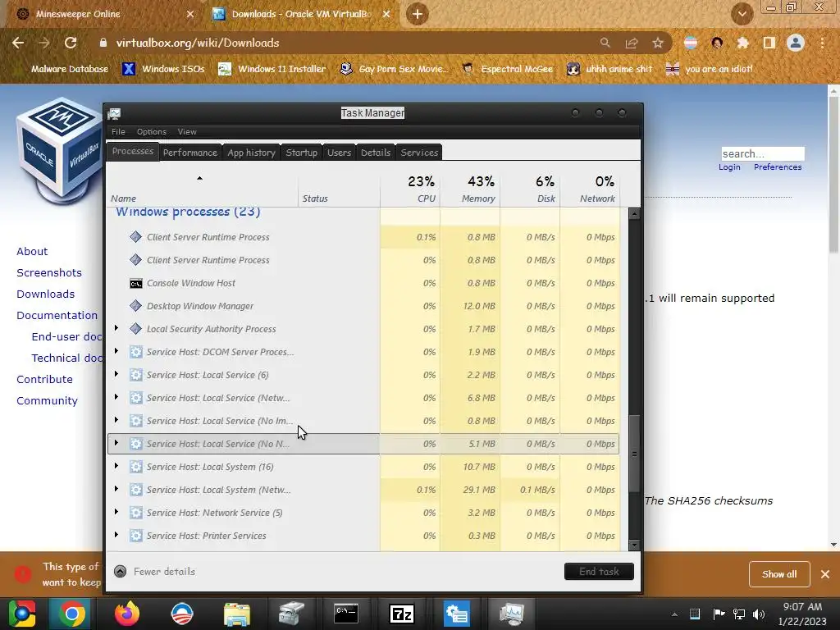Open Firefox from the taskbar
Screen dimensions: 840x630
[x=127, y=614]
